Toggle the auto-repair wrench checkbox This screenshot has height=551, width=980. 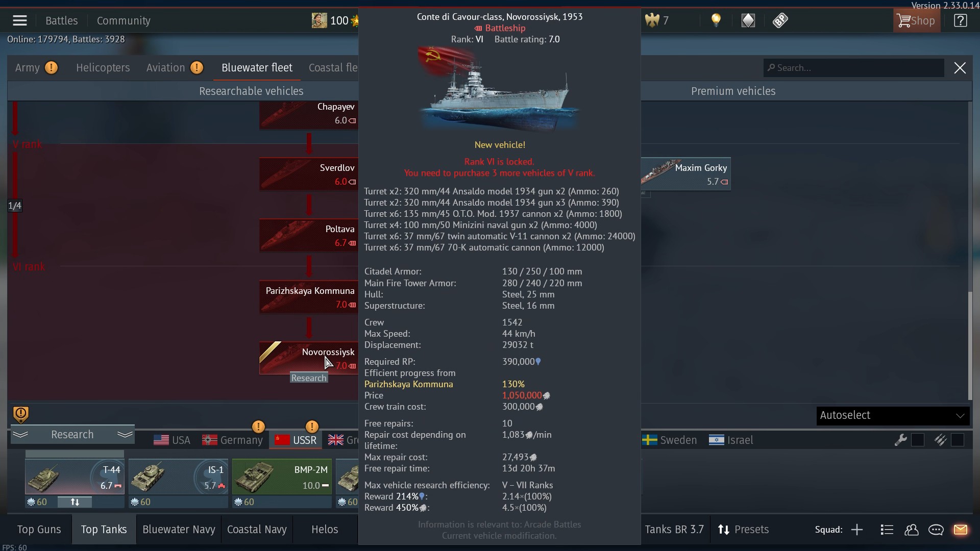(917, 440)
